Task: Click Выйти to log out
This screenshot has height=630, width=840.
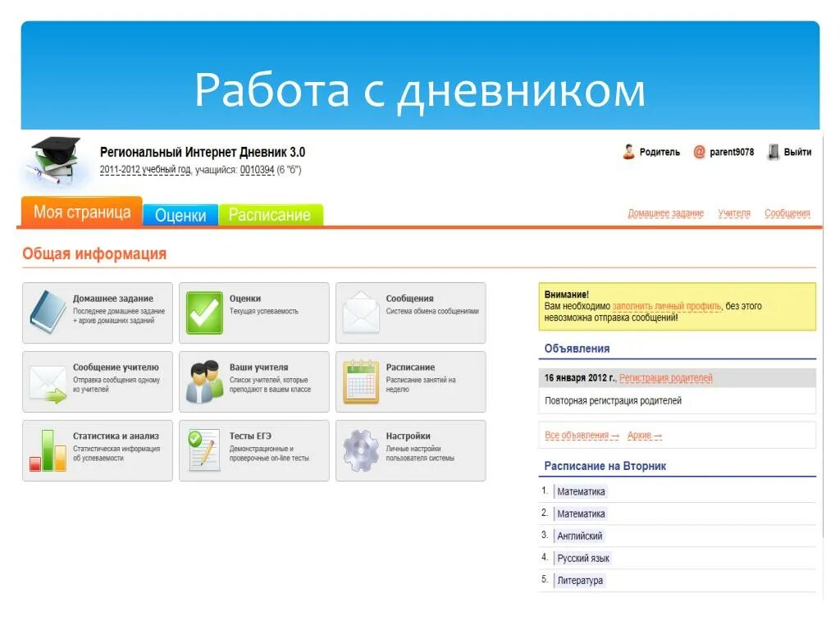Action: (x=797, y=152)
